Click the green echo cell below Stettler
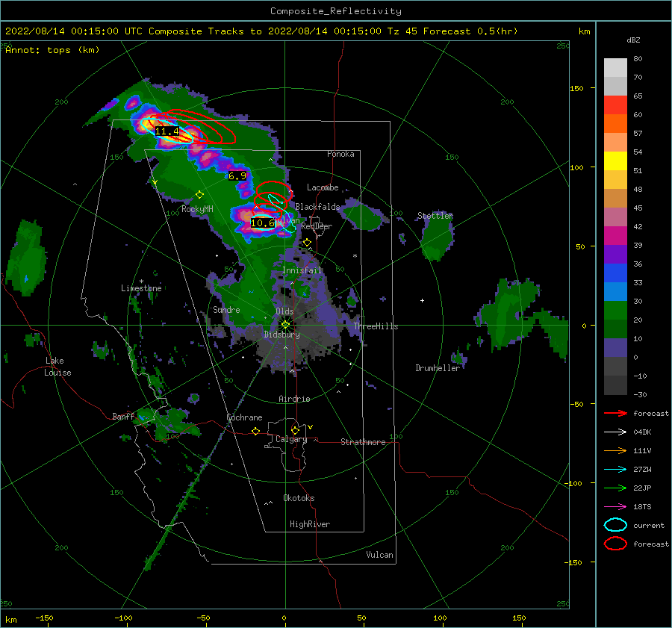 point(436,238)
